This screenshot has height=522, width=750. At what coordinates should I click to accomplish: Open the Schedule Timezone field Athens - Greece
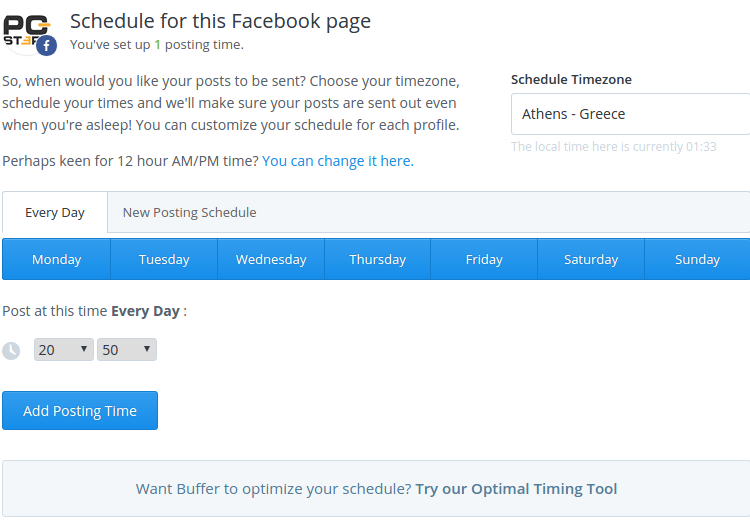[630, 114]
